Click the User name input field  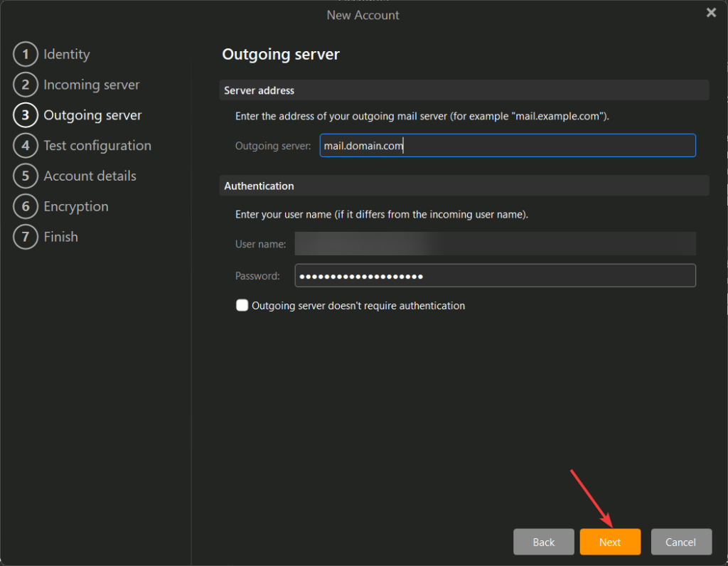(494, 244)
